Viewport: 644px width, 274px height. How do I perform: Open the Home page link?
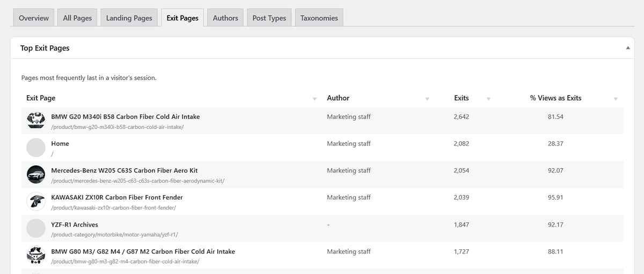[x=60, y=143]
